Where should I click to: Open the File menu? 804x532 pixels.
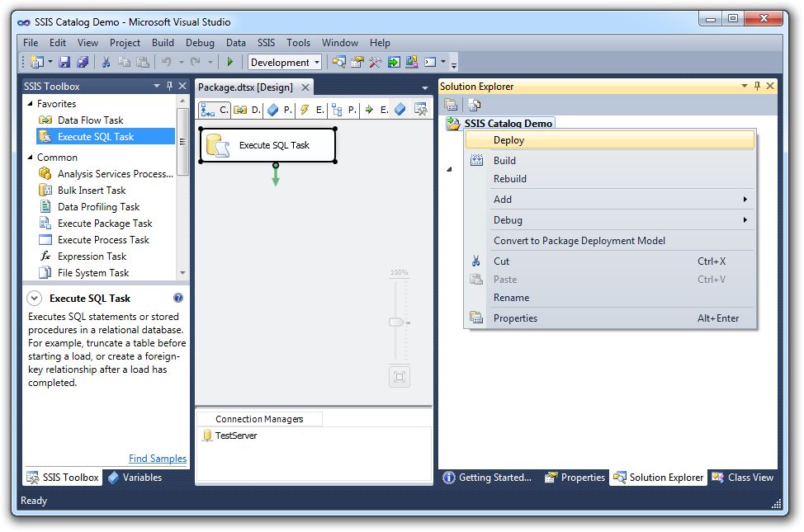point(31,43)
